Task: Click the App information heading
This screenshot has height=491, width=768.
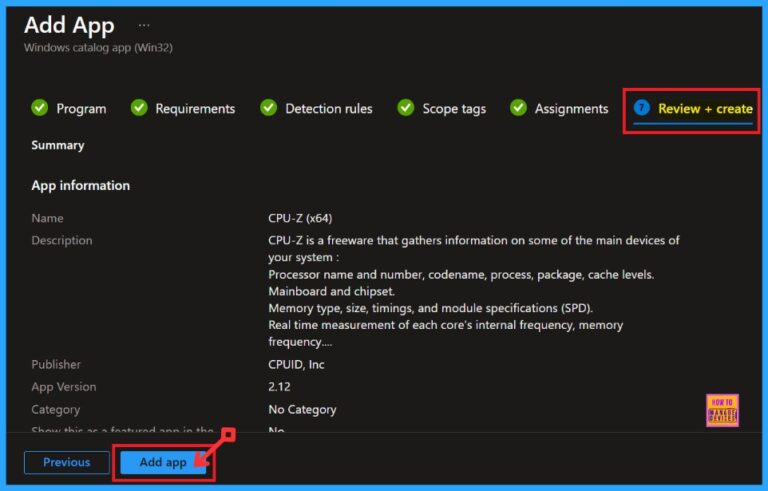Action: point(81,185)
